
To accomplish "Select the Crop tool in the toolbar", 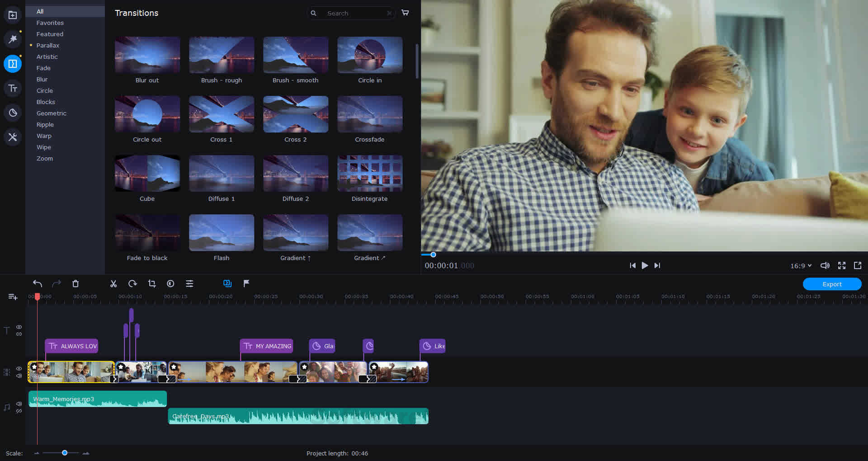I will point(151,283).
